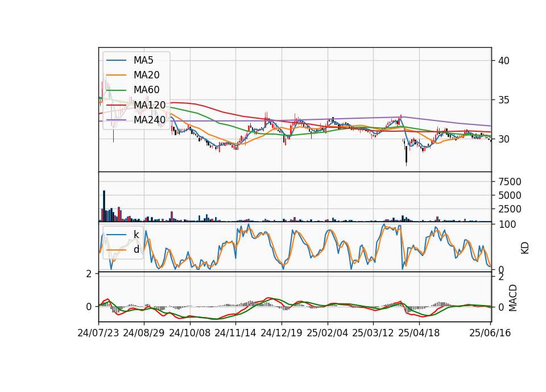
Task: Click the MACD axis title
Action: [x=513, y=298]
